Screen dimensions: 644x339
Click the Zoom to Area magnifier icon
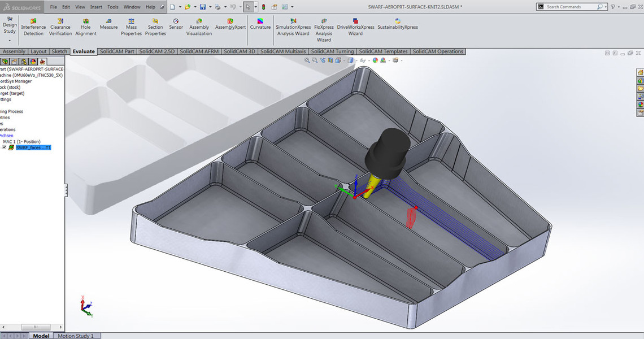tap(315, 60)
